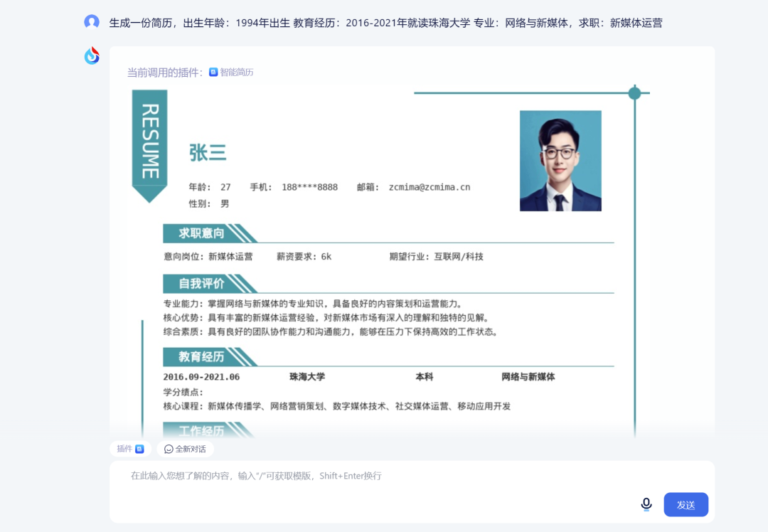This screenshot has width=768, height=532.
Task: Click the 意向岗位：新媒体运营 text
Action: (x=208, y=257)
